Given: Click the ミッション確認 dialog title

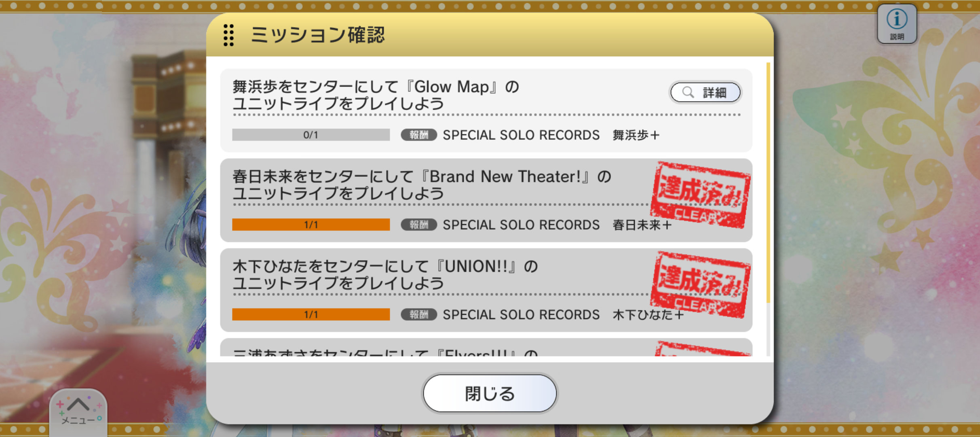Looking at the screenshot, I should [x=318, y=35].
